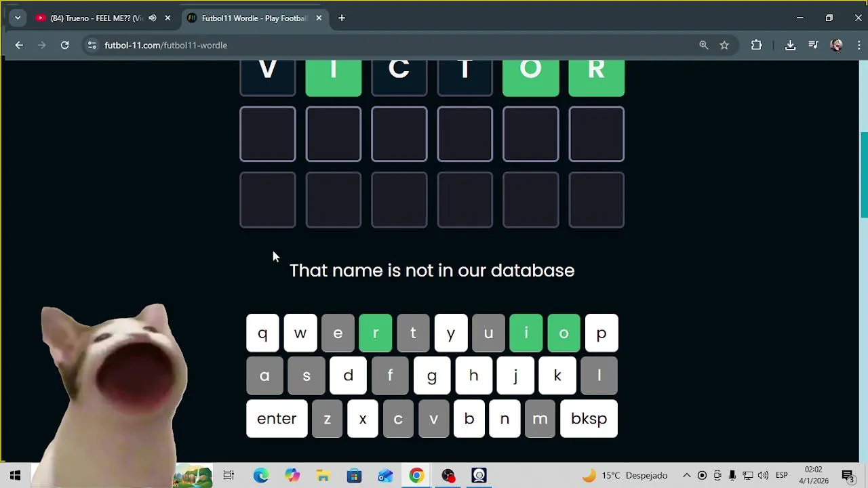Reload the Futbol11 Wordle page

point(64,45)
